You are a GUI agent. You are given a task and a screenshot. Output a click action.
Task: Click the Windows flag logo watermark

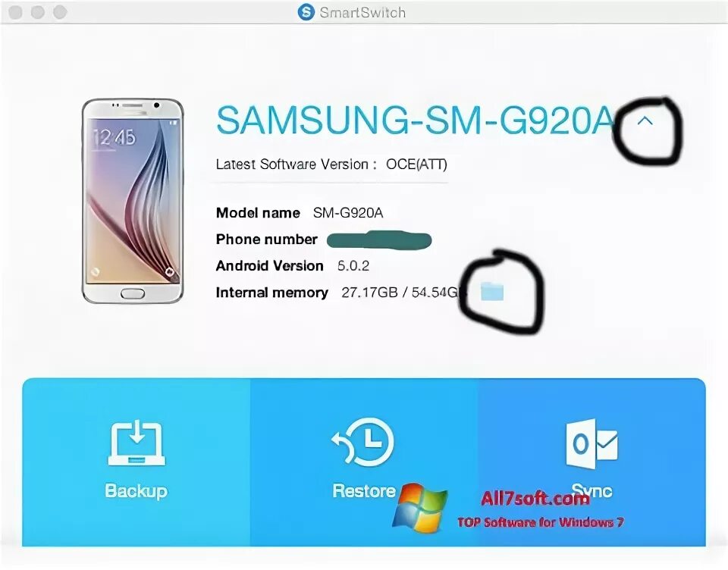(x=420, y=509)
